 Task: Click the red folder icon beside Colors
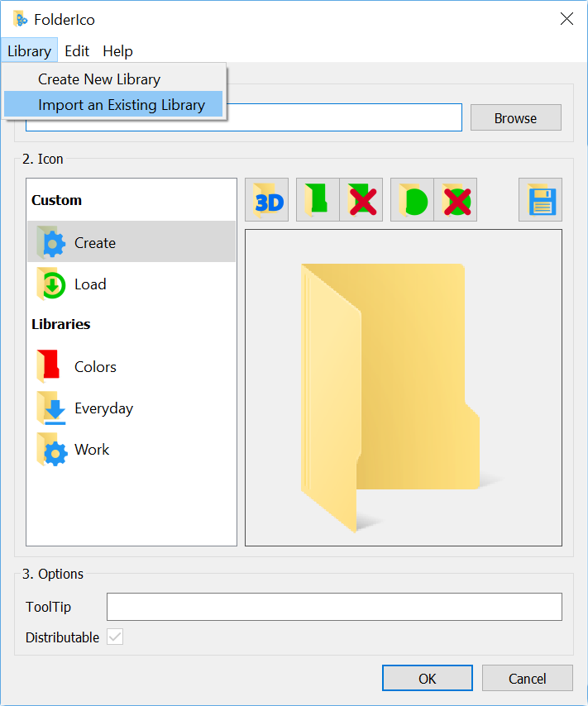tap(49, 366)
